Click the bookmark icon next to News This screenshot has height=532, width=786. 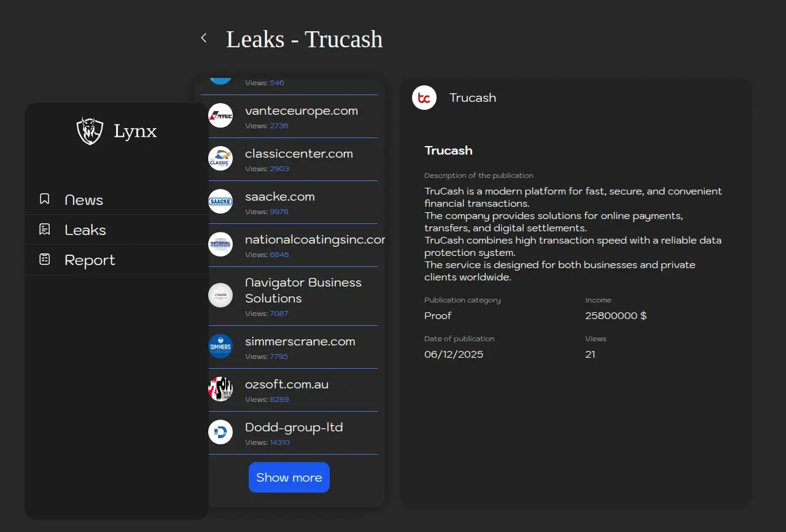pyautogui.click(x=44, y=199)
